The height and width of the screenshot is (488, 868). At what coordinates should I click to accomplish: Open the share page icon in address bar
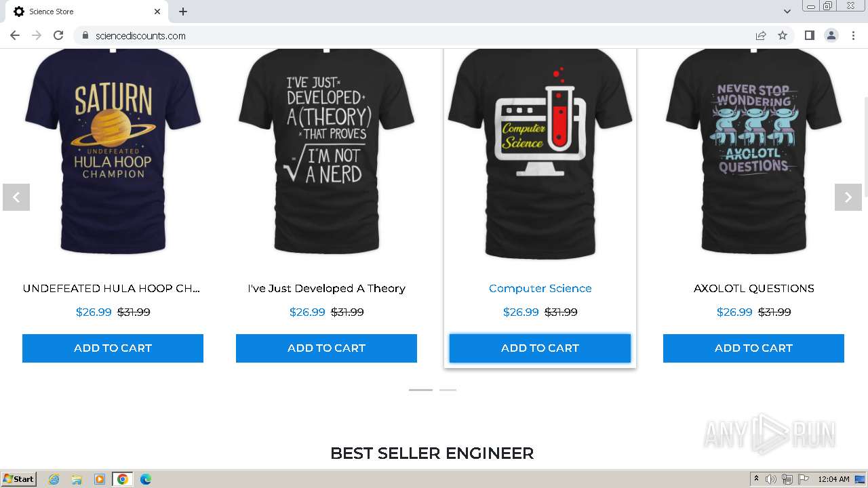pos(761,35)
